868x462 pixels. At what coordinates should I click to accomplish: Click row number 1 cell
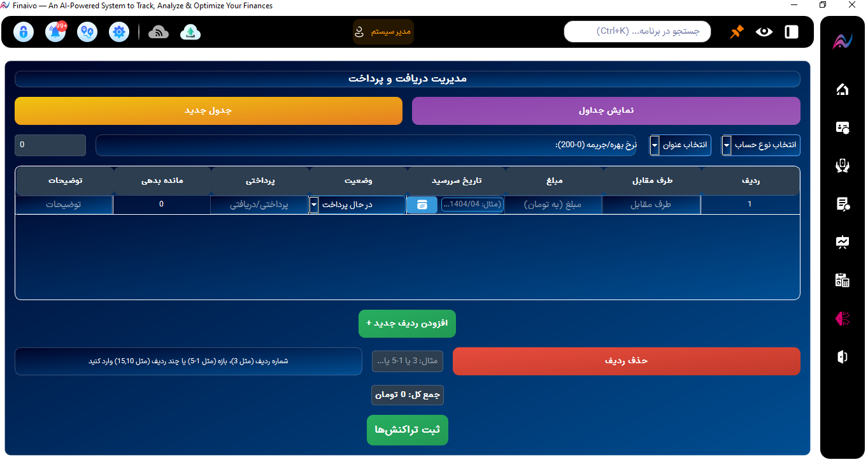click(x=750, y=205)
